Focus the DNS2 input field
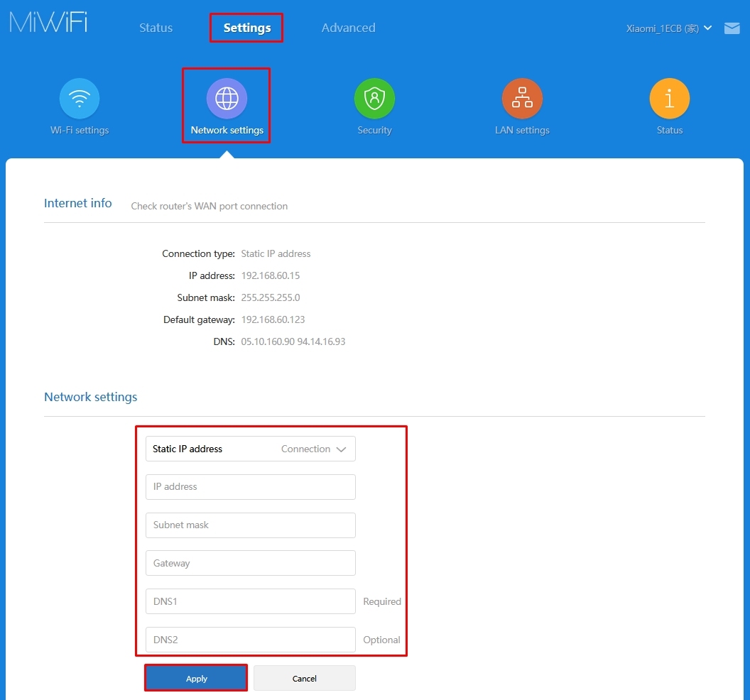Viewport: 750px width, 700px height. tap(251, 640)
